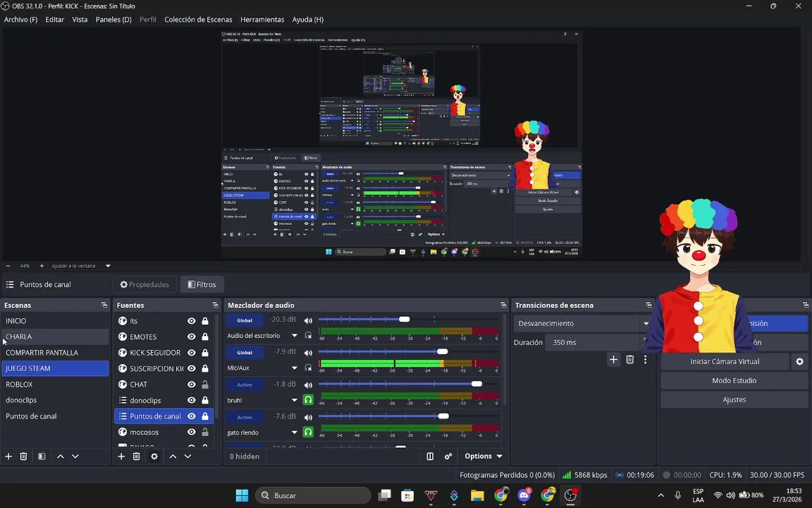Open the Desvanecimiento transition combo box

(x=583, y=323)
